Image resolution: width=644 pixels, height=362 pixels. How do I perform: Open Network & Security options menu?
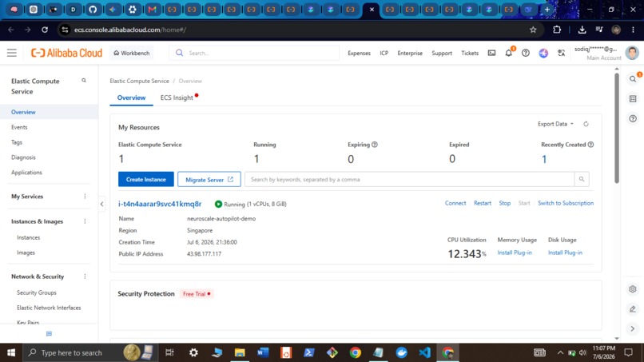[85, 276]
